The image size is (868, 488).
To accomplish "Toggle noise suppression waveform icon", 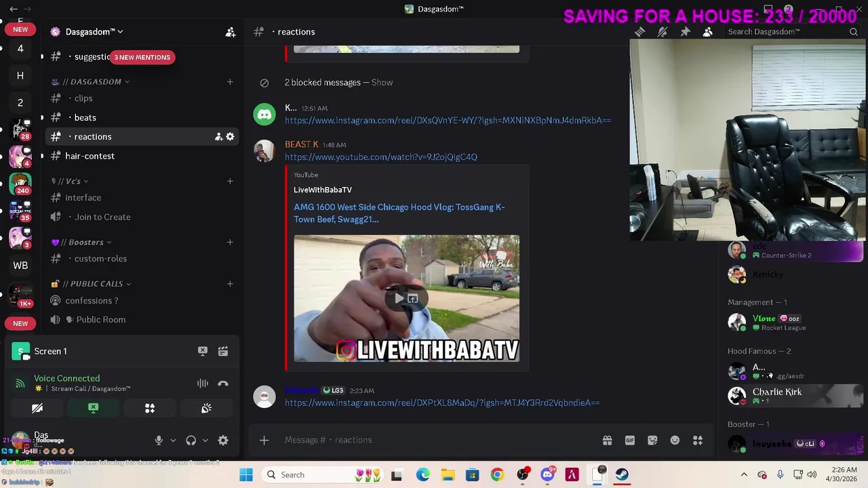I will [x=203, y=384].
